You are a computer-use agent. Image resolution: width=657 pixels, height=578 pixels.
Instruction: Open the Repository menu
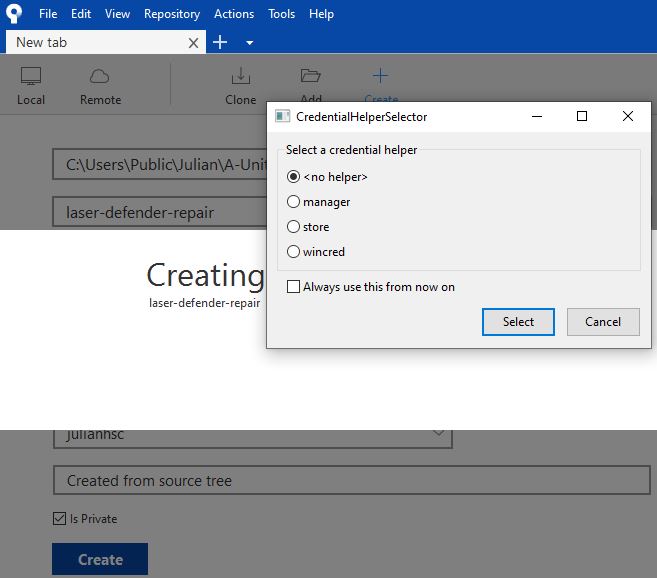point(172,14)
